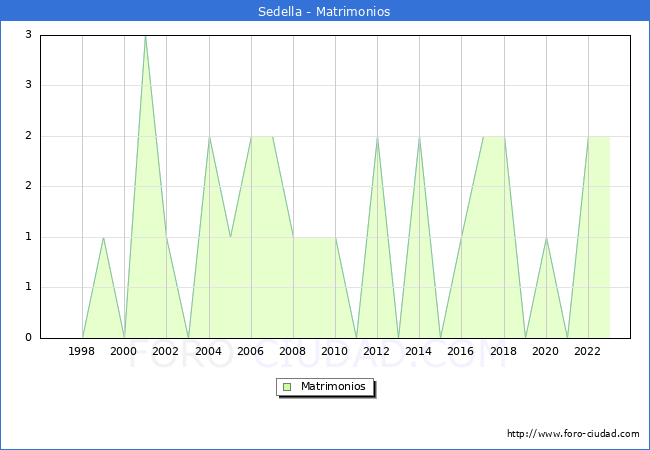Select the 2002 x-axis label

[x=165, y=351]
